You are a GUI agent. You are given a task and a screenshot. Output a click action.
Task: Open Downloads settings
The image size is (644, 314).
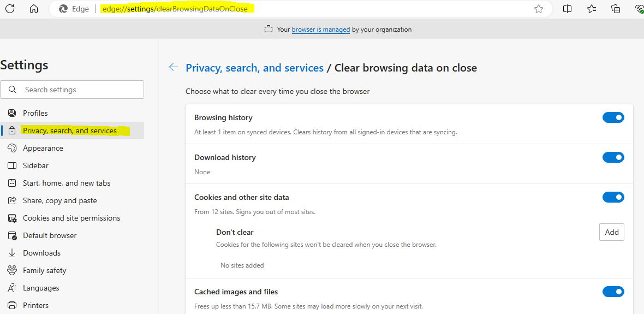(72, 253)
